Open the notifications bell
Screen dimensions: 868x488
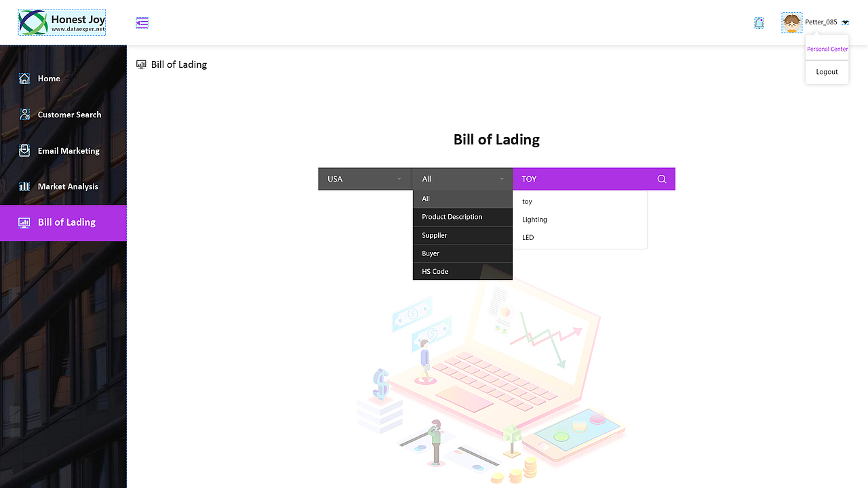click(x=759, y=23)
